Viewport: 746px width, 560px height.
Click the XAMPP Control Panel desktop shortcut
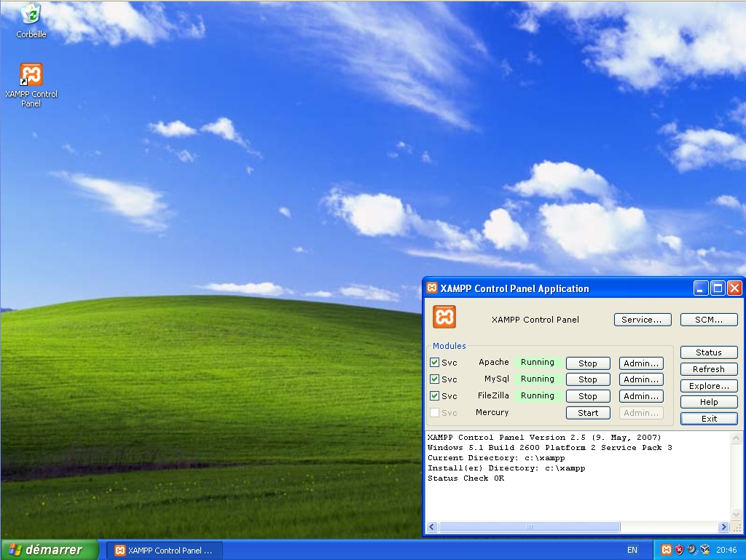31,75
